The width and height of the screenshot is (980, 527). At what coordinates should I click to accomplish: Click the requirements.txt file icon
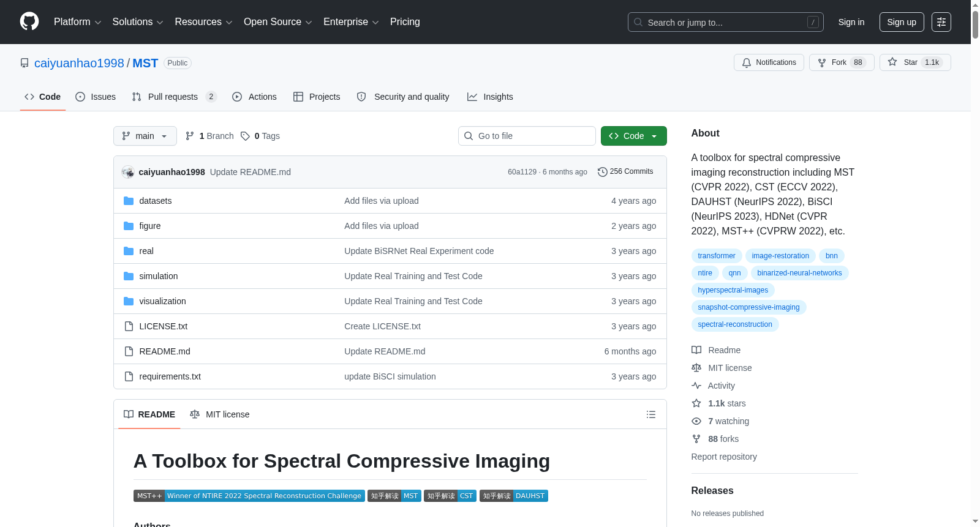click(x=129, y=376)
